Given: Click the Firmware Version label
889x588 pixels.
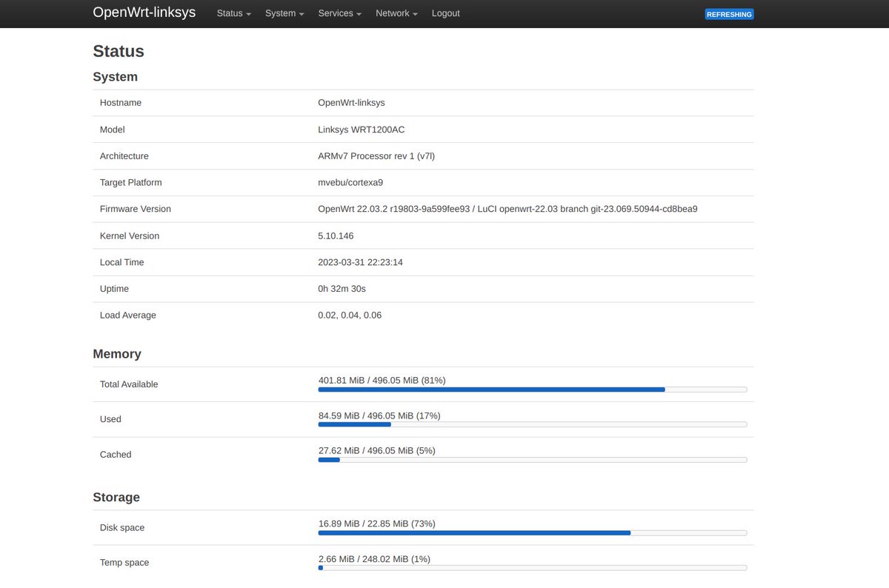Looking at the screenshot, I should tap(136, 209).
